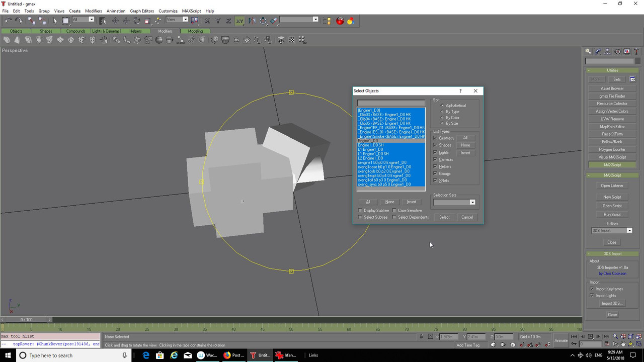The width and height of the screenshot is (644, 362).
Task: Click Select button in Select Objects dialog
Action: [444, 217]
